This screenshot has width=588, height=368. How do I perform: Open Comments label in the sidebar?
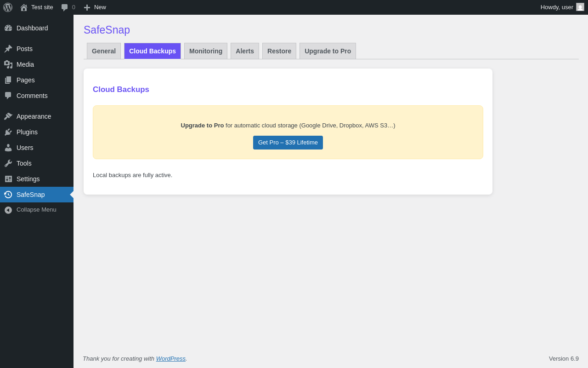(x=32, y=96)
